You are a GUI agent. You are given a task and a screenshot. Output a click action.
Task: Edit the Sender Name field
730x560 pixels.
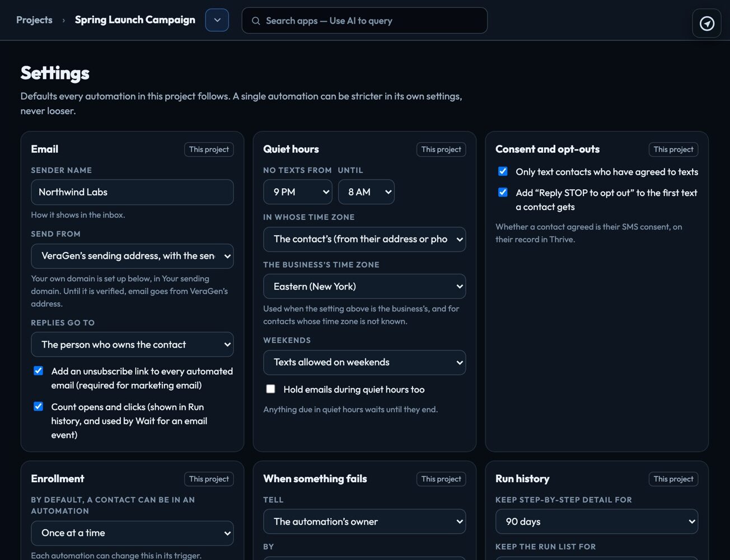pyautogui.click(x=132, y=192)
